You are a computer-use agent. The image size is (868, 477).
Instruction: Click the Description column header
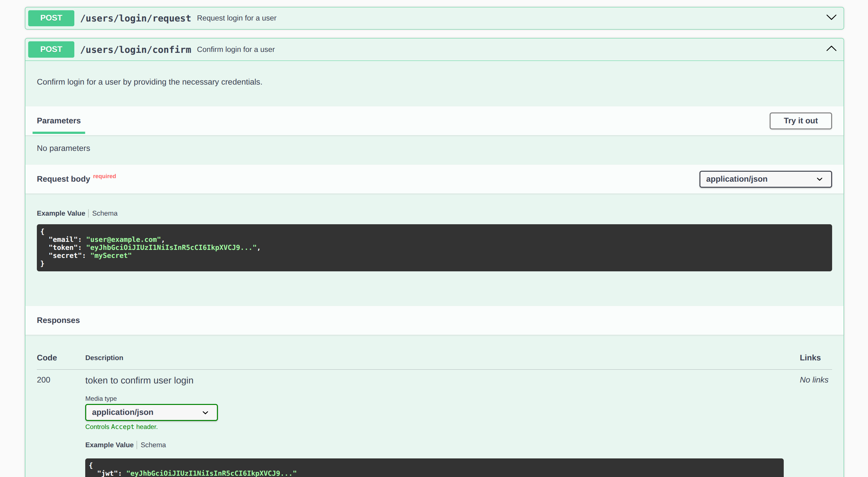[104, 358]
